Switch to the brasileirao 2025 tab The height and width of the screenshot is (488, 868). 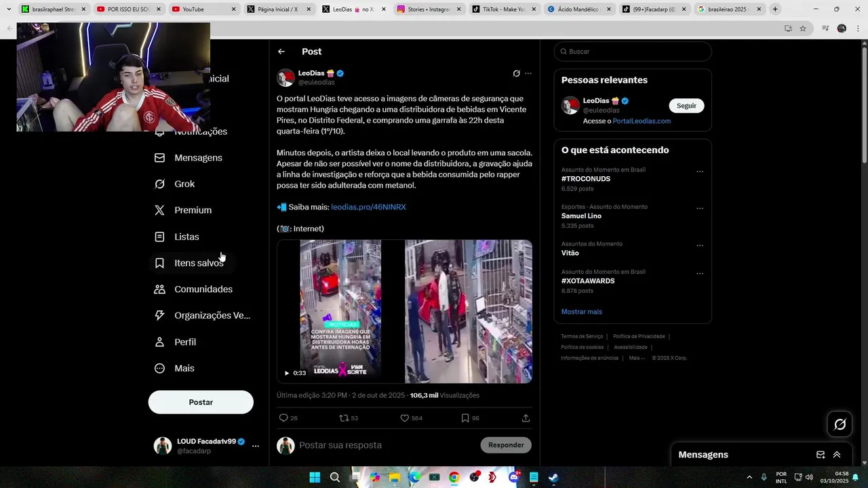[x=727, y=9]
